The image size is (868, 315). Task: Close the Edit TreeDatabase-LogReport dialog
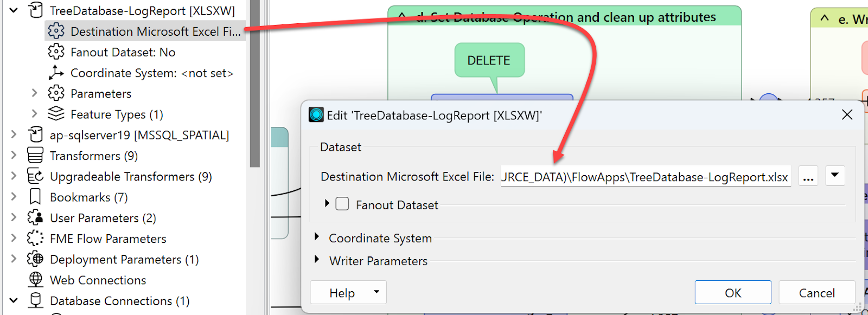coord(847,115)
